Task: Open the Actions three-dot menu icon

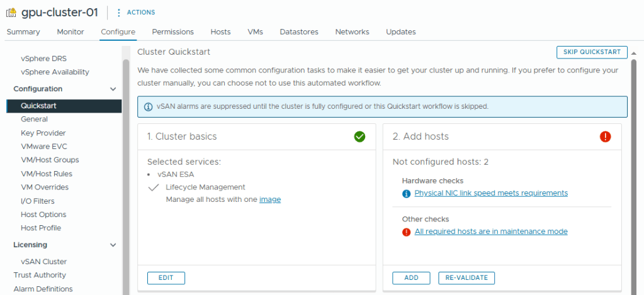Action: click(x=119, y=13)
